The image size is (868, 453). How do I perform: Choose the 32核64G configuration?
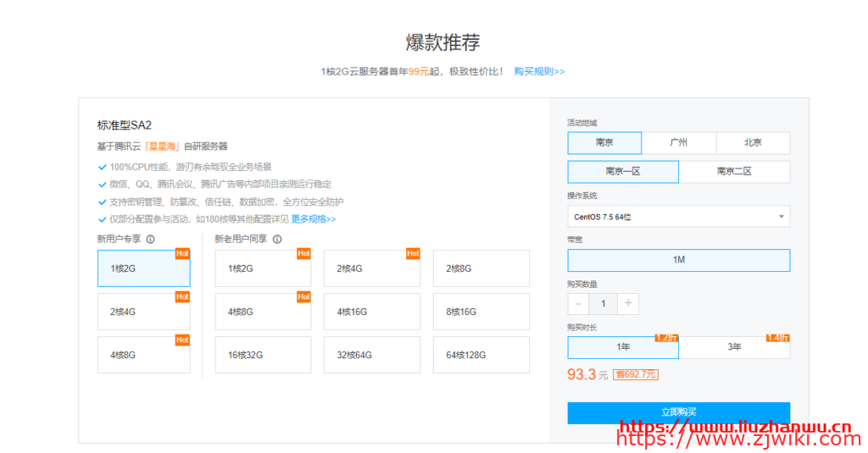tap(372, 355)
